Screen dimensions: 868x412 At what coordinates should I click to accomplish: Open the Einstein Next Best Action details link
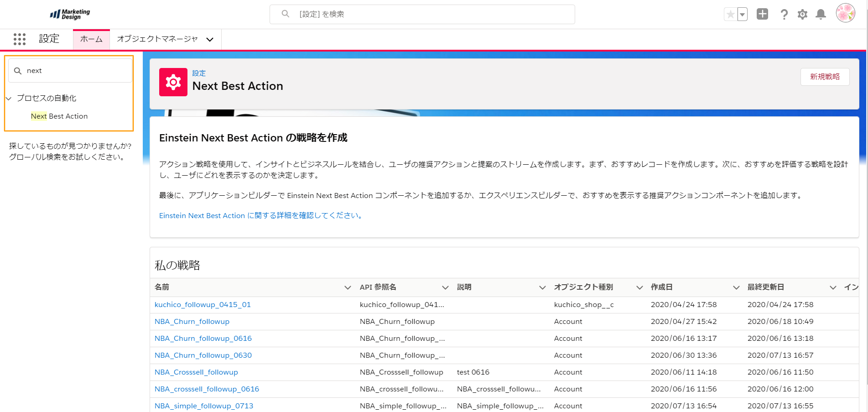pyautogui.click(x=260, y=216)
